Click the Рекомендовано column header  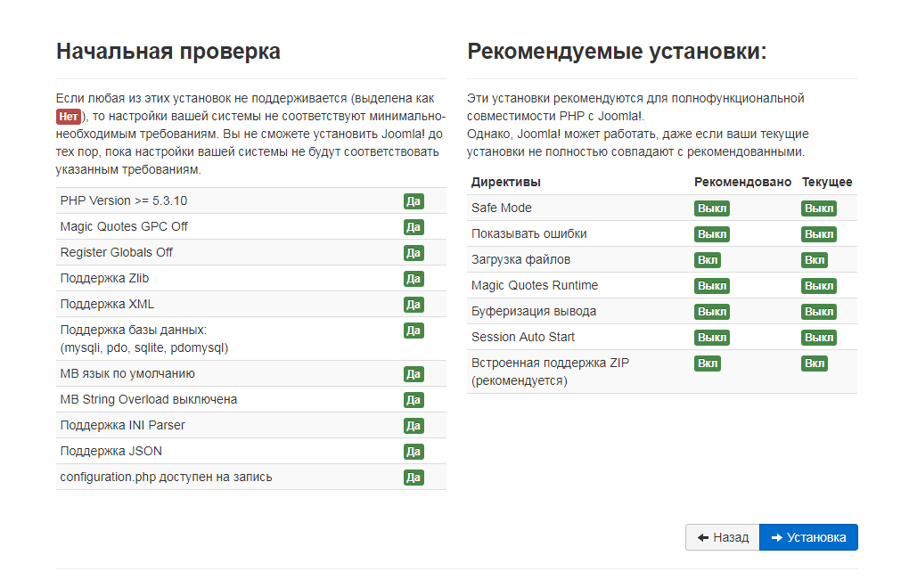[x=742, y=182]
